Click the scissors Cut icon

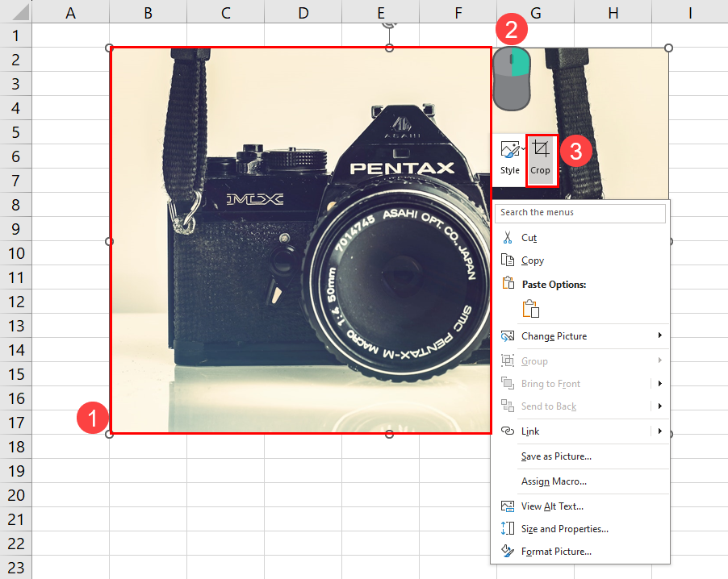pyautogui.click(x=508, y=238)
